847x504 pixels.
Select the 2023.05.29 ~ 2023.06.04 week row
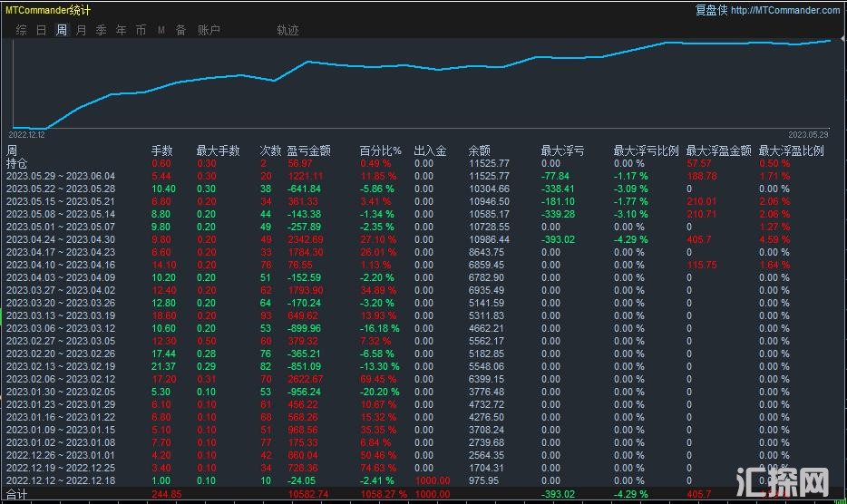[x=61, y=176]
